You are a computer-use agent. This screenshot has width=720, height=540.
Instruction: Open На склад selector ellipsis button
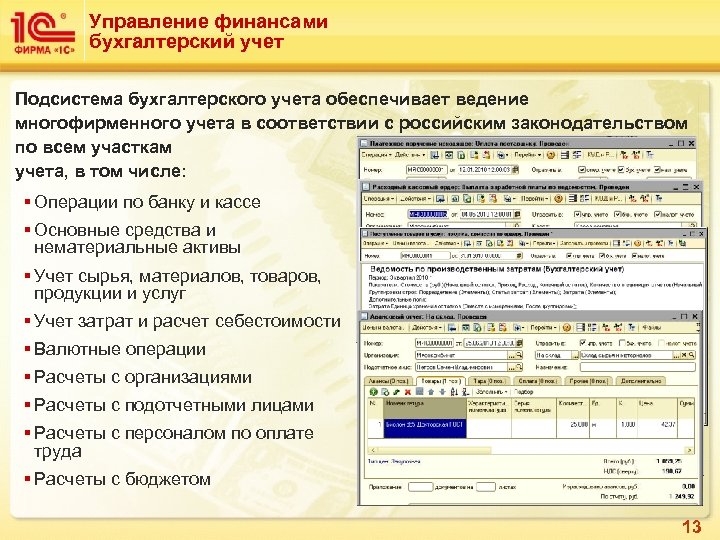tap(575, 355)
